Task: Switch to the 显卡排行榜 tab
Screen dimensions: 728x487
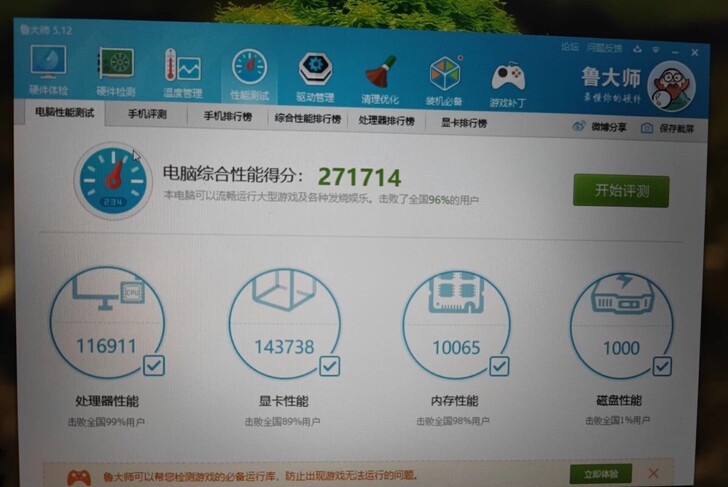Action: 464,123
